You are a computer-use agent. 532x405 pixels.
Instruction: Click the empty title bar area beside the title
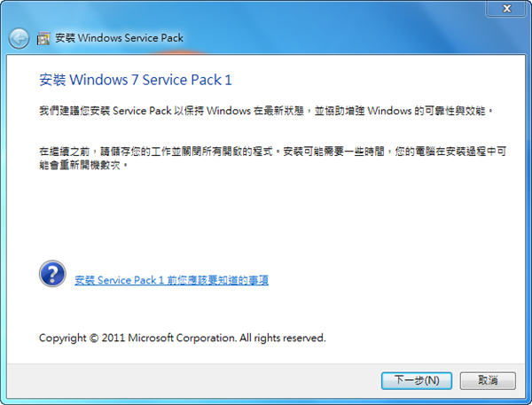pos(355,39)
